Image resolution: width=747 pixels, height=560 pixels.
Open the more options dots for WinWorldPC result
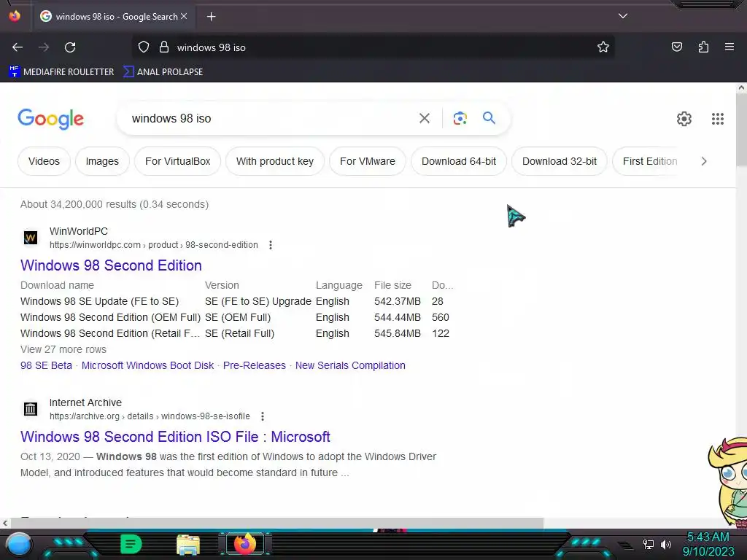pyautogui.click(x=271, y=245)
